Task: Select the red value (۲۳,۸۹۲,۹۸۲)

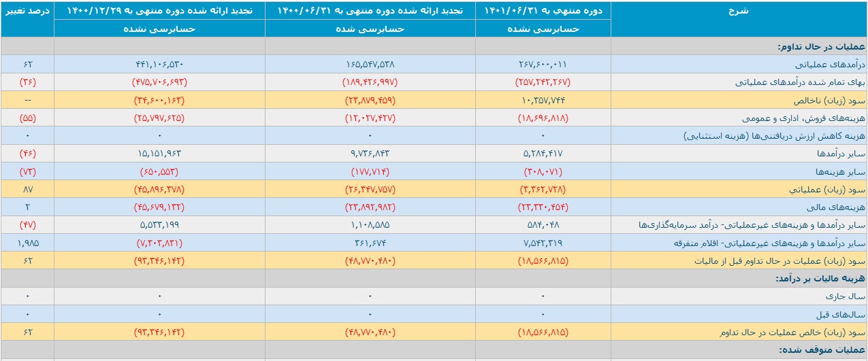Action: 370,207
